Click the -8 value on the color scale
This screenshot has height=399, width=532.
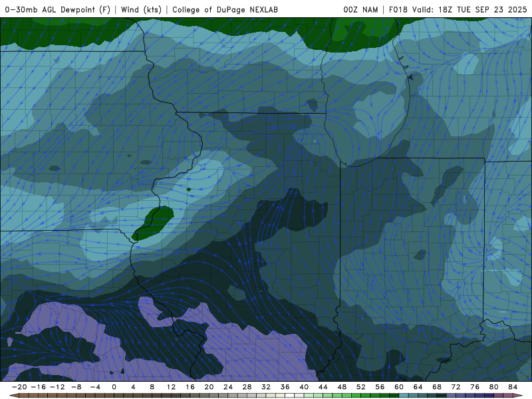(x=76, y=387)
